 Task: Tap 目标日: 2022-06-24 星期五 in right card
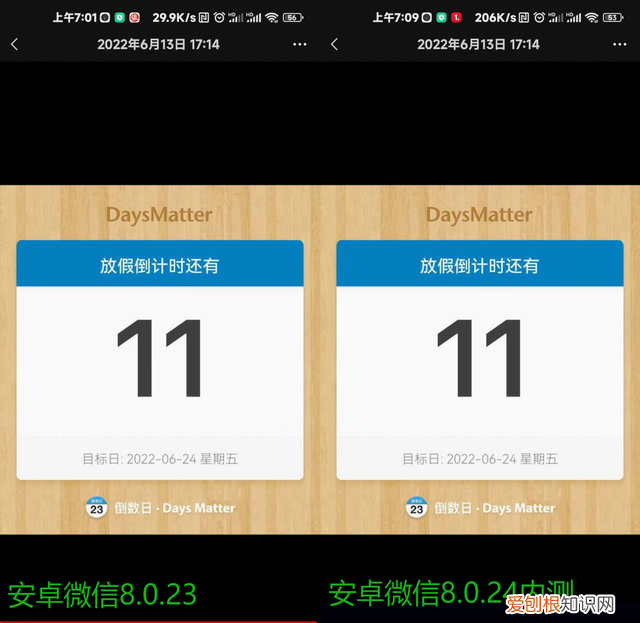(480, 459)
